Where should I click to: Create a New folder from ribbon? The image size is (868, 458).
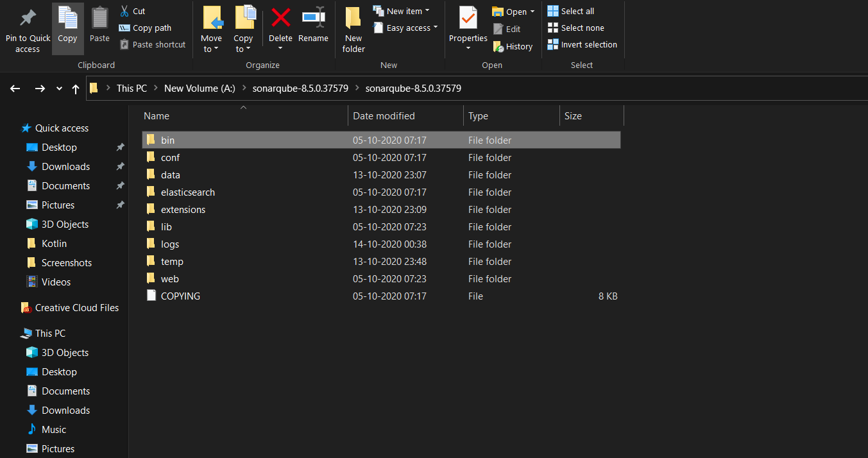tap(353, 29)
